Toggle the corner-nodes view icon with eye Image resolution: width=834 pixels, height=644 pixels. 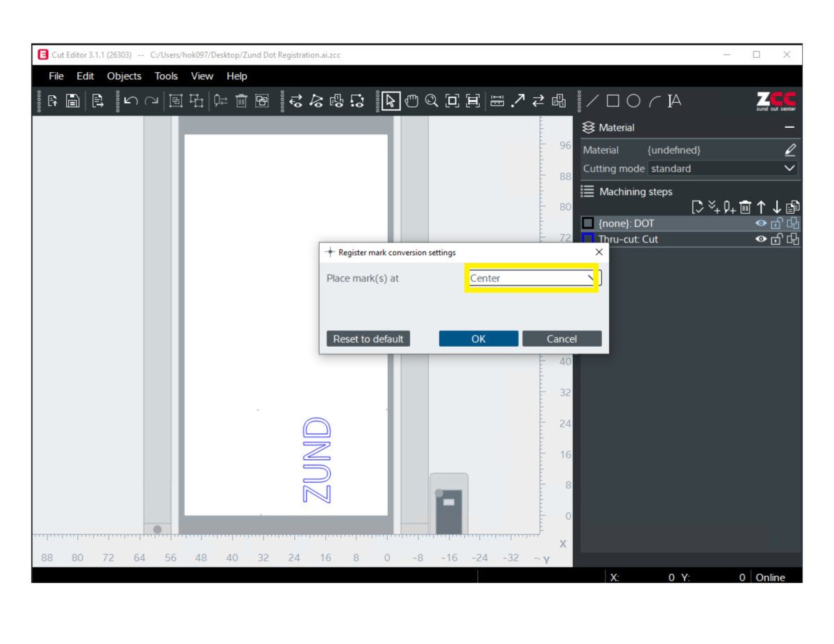point(357,101)
